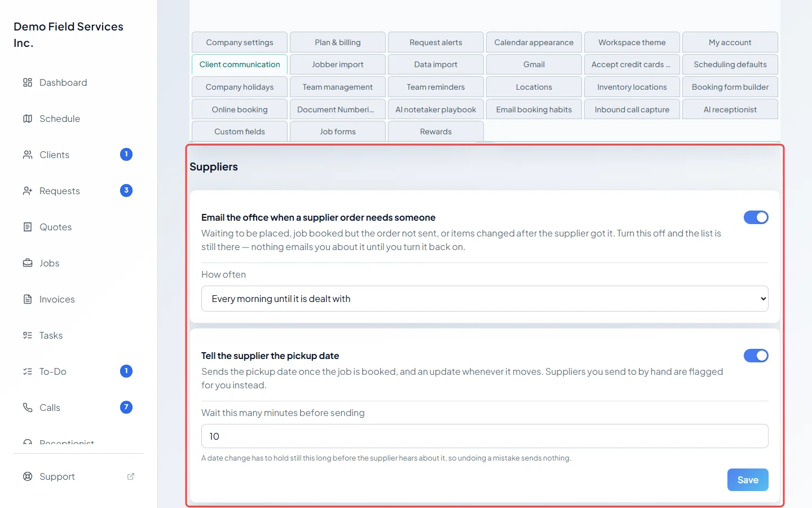Click the To-Do checklist icon
812x508 pixels.
pos(28,371)
